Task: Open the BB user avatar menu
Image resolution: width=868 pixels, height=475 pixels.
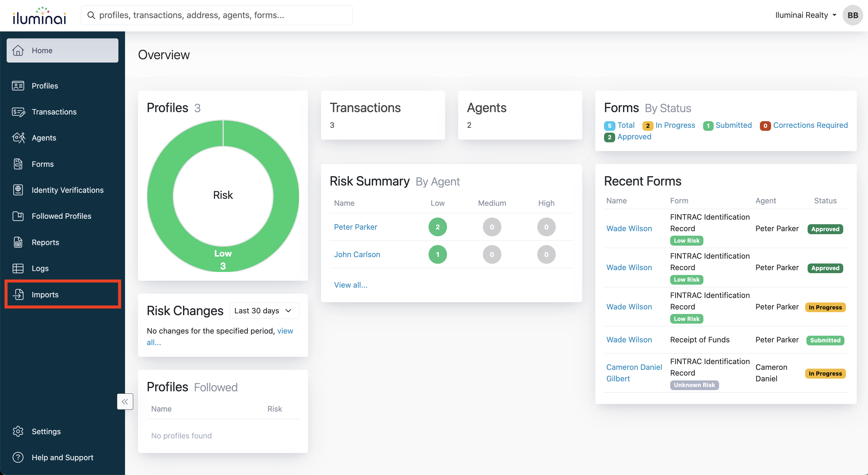Action: click(x=852, y=15)
